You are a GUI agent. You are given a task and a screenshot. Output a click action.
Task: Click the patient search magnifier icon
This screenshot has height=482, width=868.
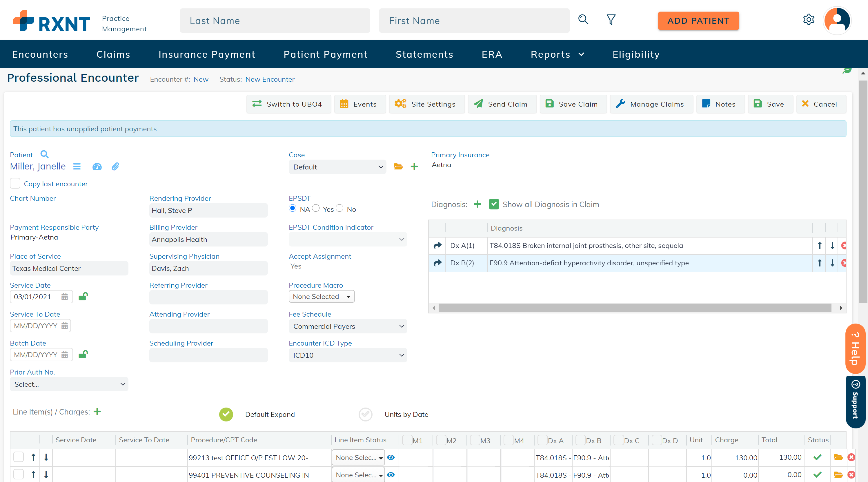pos(44,154)
